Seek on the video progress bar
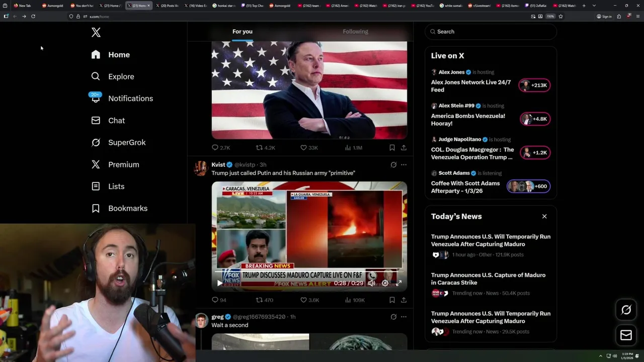The height and width of the screenshot is (362, 644). pos(309,272)
